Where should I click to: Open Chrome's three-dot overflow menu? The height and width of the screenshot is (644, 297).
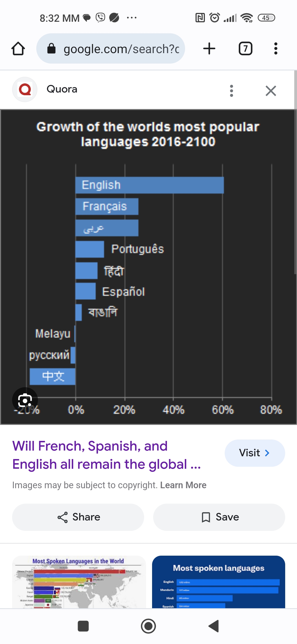point(276,49)
